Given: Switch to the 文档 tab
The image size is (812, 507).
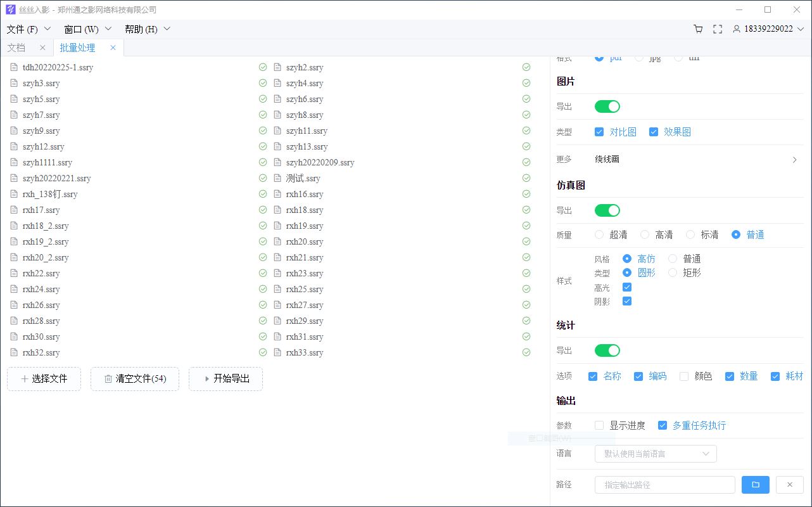Looking at the screenshot, I should click(16, 47).
